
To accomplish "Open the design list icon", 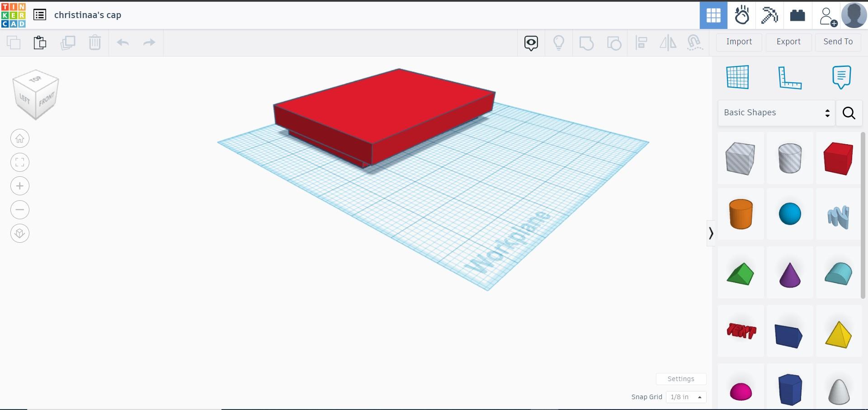I will tap(40, 15).
